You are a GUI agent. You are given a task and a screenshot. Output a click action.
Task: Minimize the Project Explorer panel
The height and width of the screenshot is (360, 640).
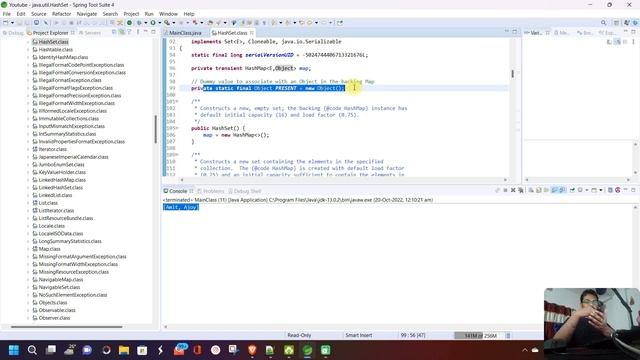click(146, 32)
